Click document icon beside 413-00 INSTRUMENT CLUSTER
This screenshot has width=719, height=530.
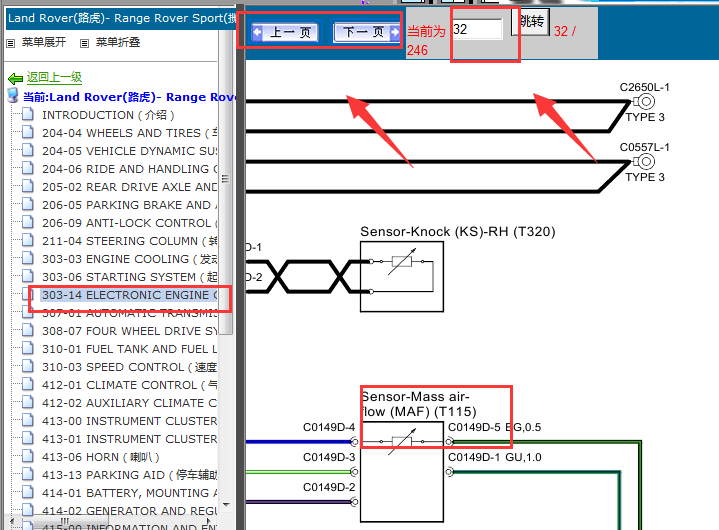click(28, 419)
